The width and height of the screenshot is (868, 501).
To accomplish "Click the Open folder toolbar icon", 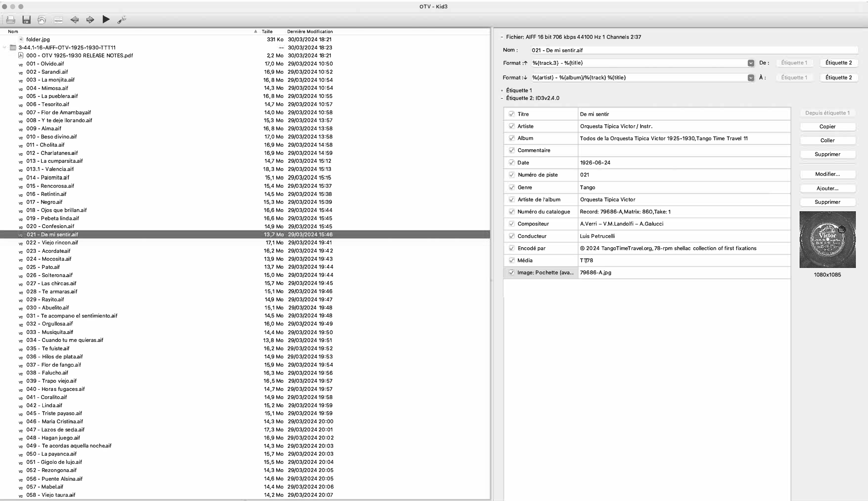I will pyautogui.click(x=11, y=20).
